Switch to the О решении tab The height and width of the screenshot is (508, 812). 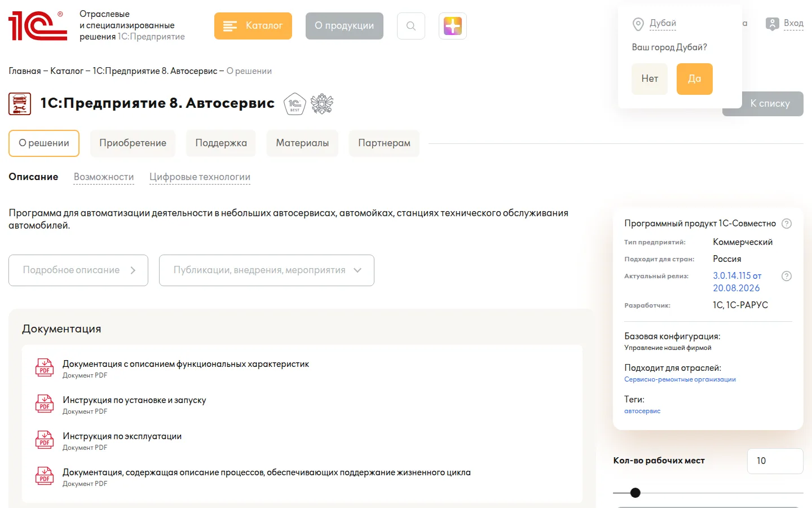point(44,143)
